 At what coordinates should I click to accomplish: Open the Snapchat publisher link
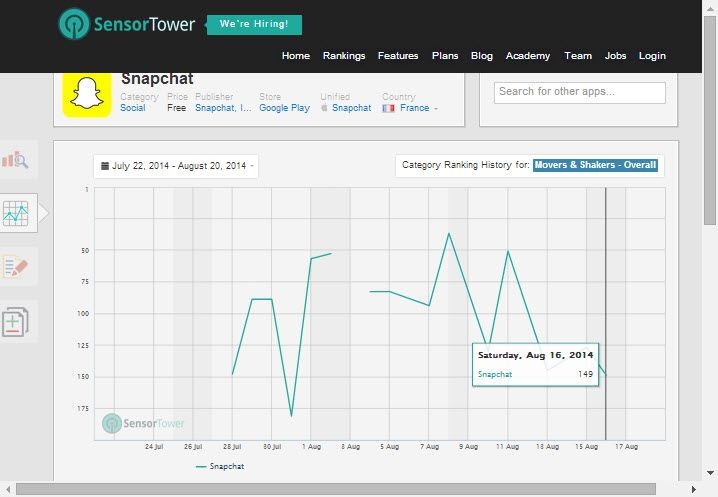click(223, 108)
